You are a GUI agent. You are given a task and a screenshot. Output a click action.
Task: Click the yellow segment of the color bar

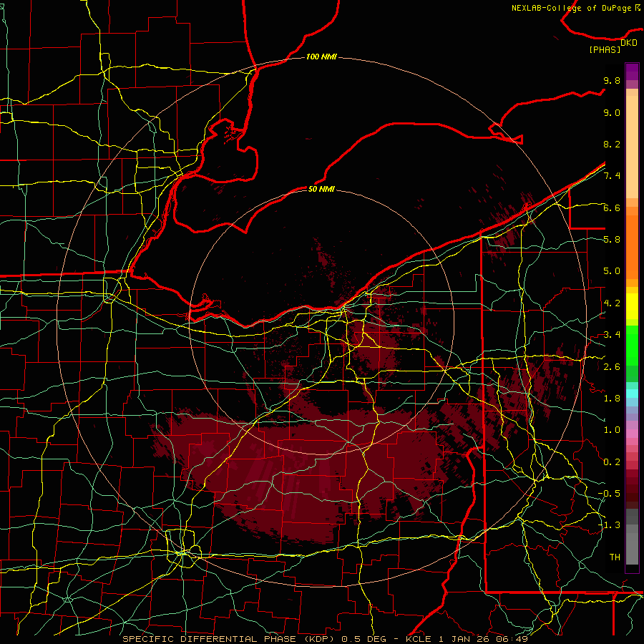coord(632,306)
